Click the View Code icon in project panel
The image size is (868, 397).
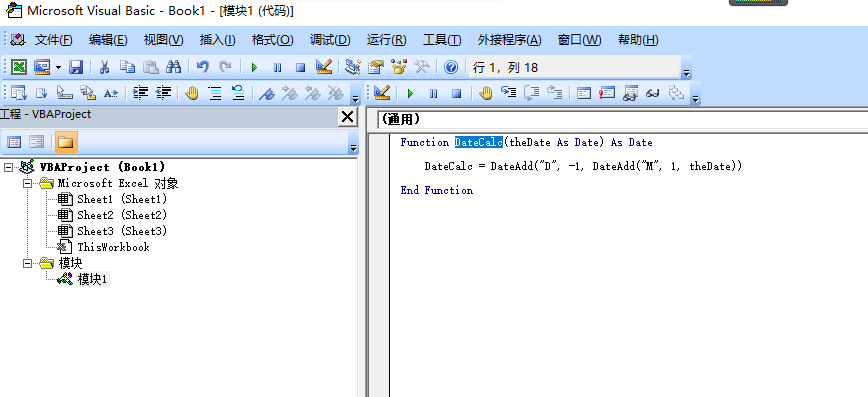[x=14, y=142]
